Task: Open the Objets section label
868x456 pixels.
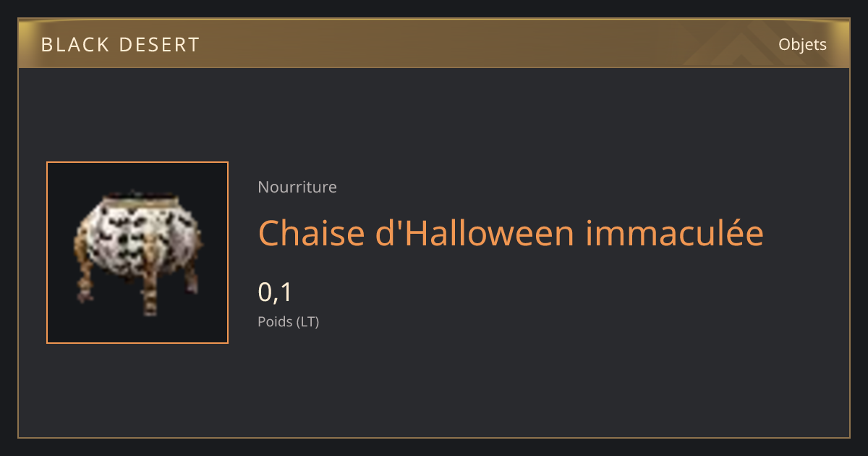Action: click(x=802, y=45)
